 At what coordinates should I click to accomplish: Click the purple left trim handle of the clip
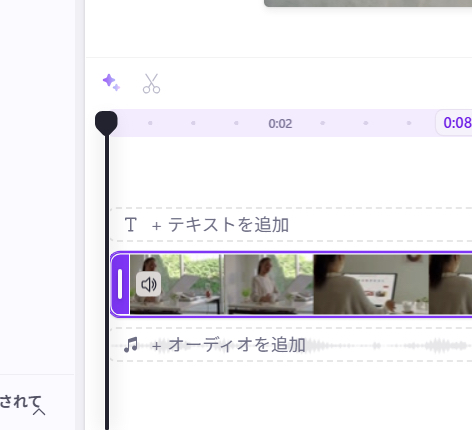point(120,284)
